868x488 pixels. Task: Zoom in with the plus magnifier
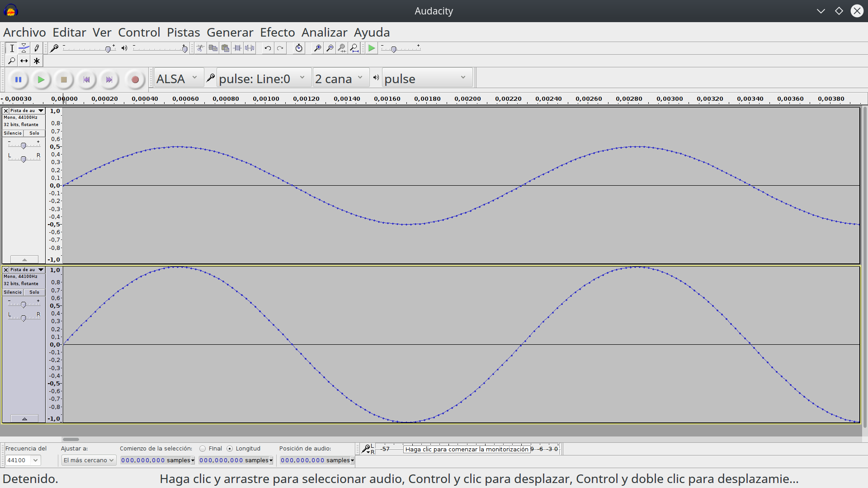[318, 48]
